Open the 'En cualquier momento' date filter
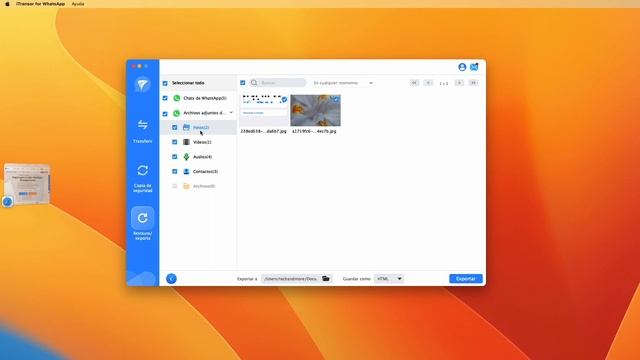This screenshot has width=640, height=360. pos(343,83)
